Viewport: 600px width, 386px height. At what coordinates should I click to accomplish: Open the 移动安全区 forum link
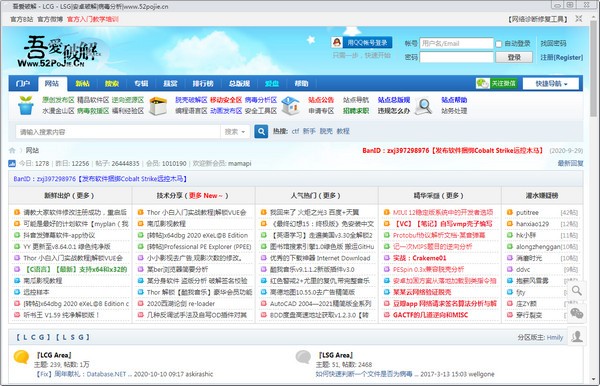tap(226, 100)
